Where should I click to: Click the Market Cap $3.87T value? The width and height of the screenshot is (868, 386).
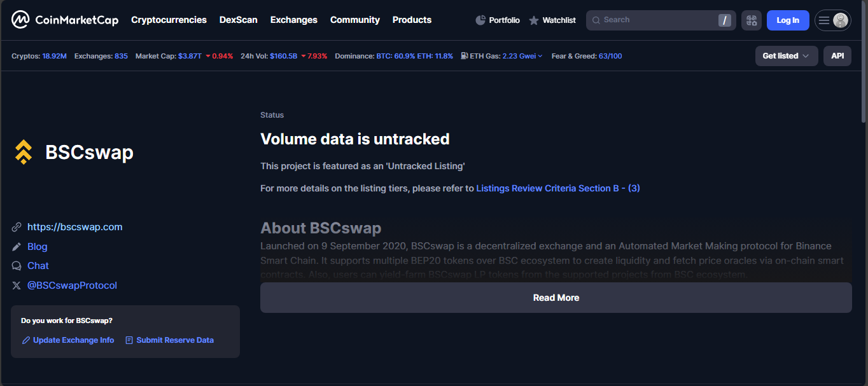click(190, 56)
